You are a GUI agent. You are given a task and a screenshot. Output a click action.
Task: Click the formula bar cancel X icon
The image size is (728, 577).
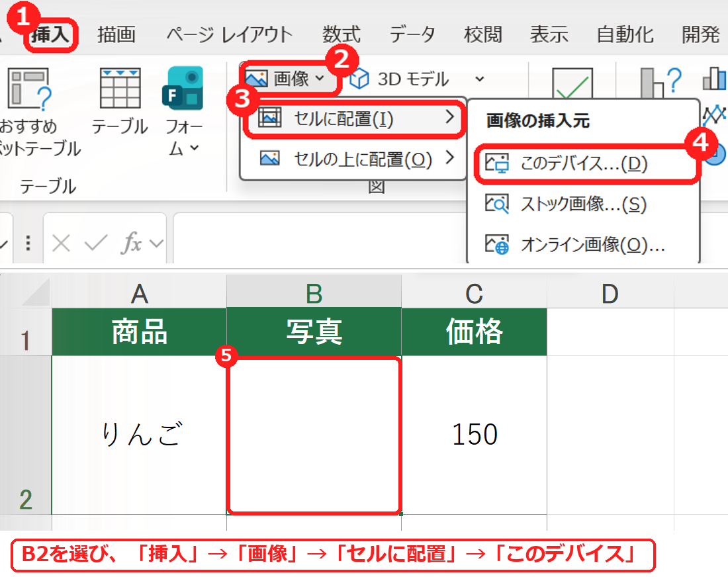tap(62, 243)
